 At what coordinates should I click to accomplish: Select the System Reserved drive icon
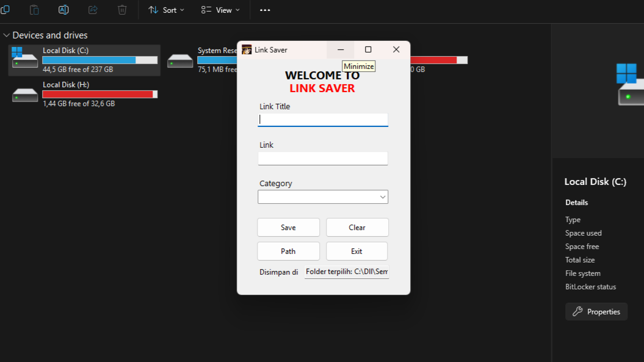(x=180, y=60)
